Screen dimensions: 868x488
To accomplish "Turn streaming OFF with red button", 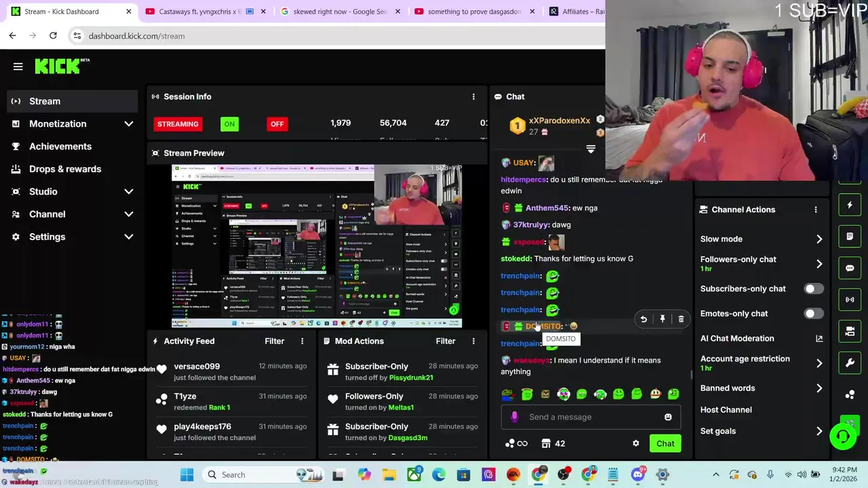I will coord(277,124).
